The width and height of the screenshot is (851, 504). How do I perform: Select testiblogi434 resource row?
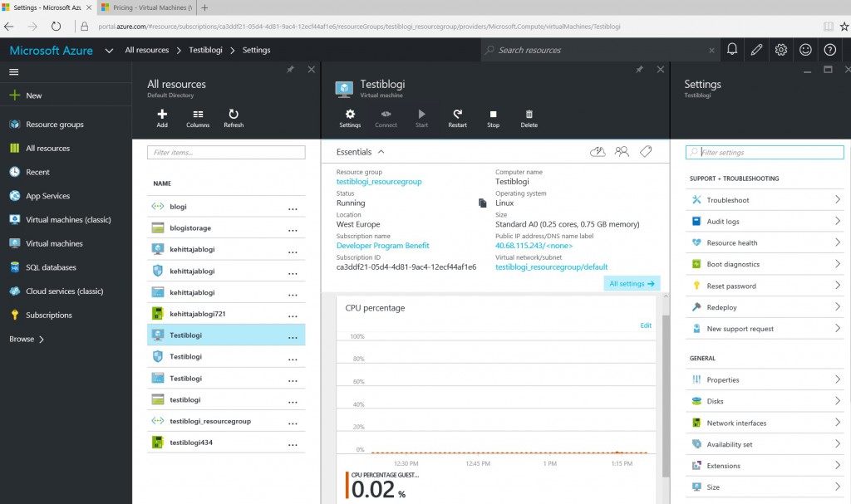click(x=226, y=443)
